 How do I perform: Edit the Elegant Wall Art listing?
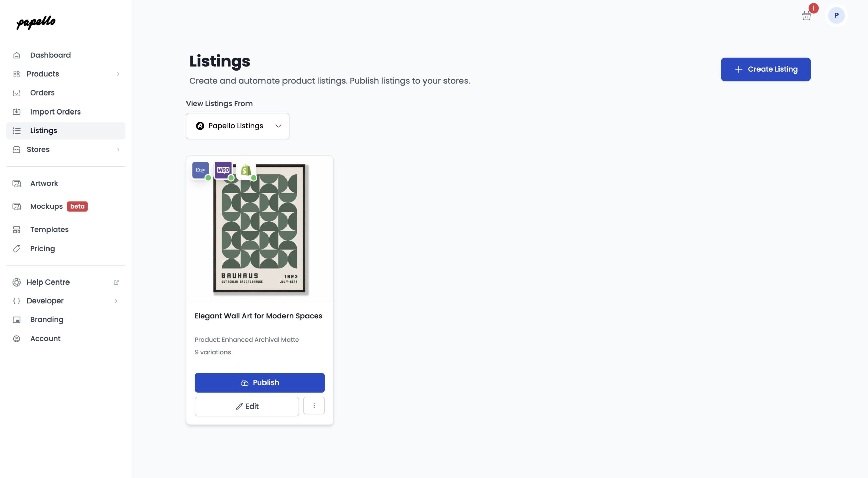pyautogui.click(x=247, y=406)
